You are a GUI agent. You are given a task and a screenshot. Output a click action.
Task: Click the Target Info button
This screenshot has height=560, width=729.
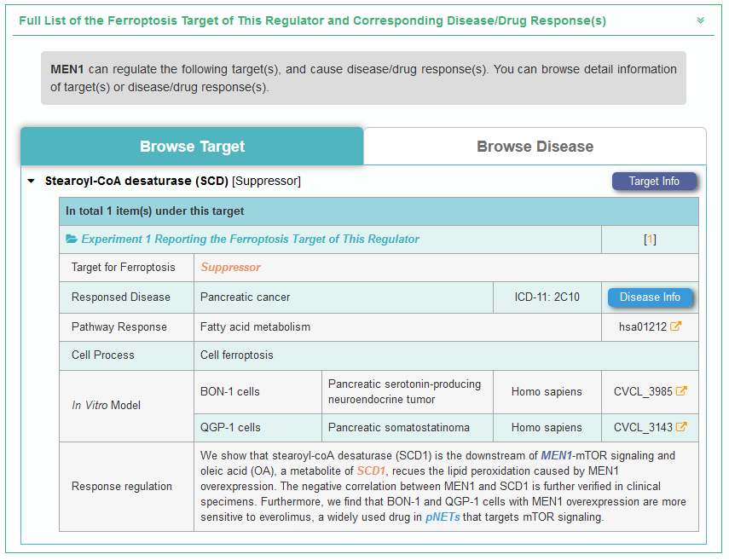pyautogui.click(x=654, y=182)
